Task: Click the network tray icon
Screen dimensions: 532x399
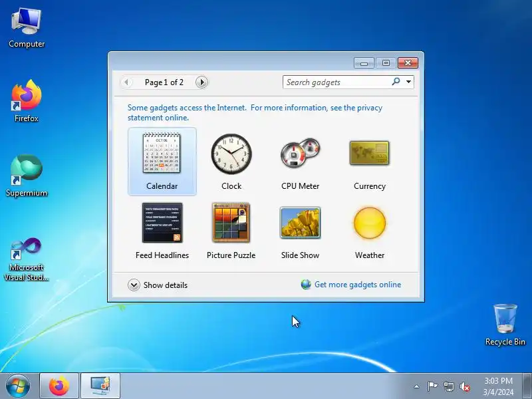Action: [x=448, y=386]
